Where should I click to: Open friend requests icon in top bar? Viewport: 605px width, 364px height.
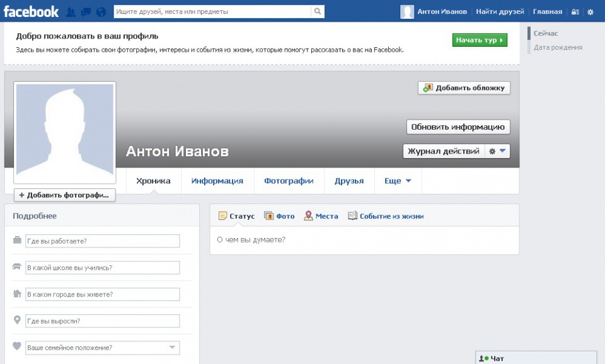(71, 12)
